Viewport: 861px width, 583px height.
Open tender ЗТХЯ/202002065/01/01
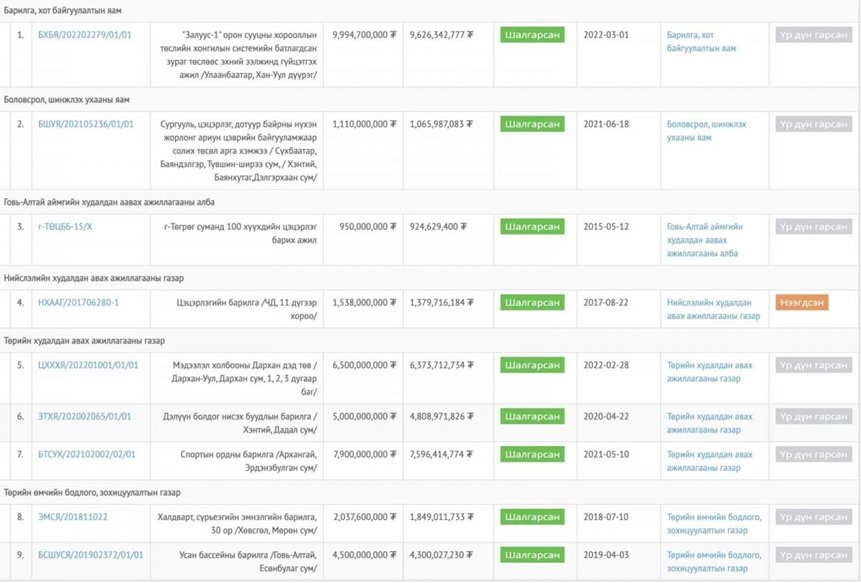click(84, 416)
